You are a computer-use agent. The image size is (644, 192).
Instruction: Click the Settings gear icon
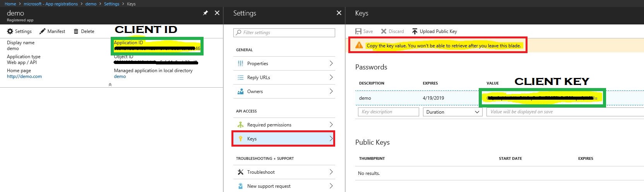(10, 31)
